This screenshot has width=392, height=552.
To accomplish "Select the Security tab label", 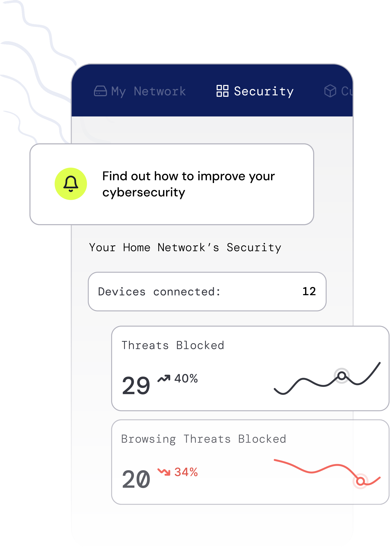I will click(264, 91).
